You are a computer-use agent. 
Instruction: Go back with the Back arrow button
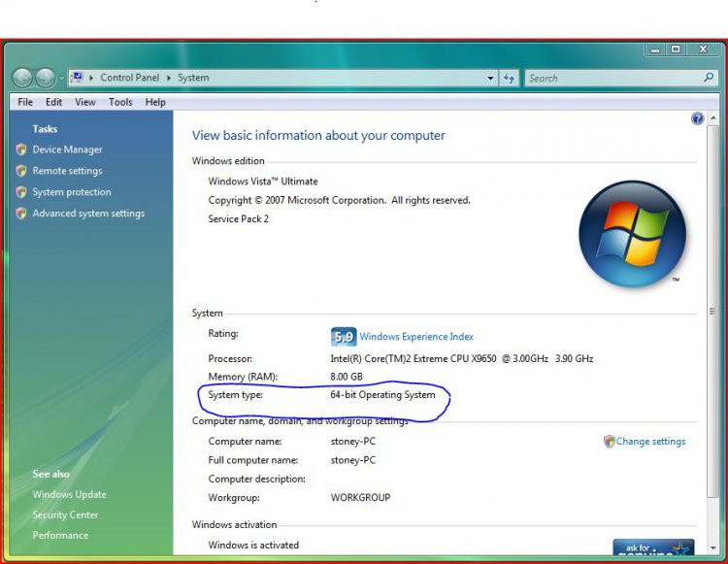21,78
